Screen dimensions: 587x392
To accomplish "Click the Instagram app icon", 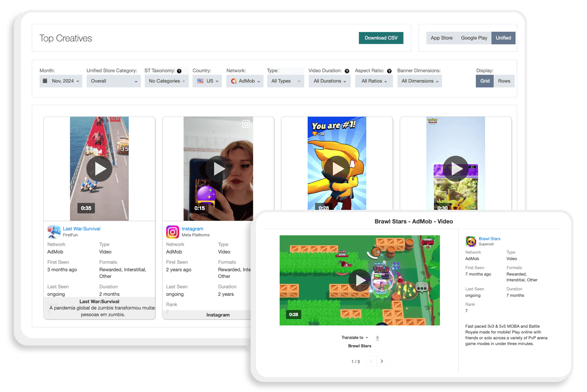I will coord(173,232).
